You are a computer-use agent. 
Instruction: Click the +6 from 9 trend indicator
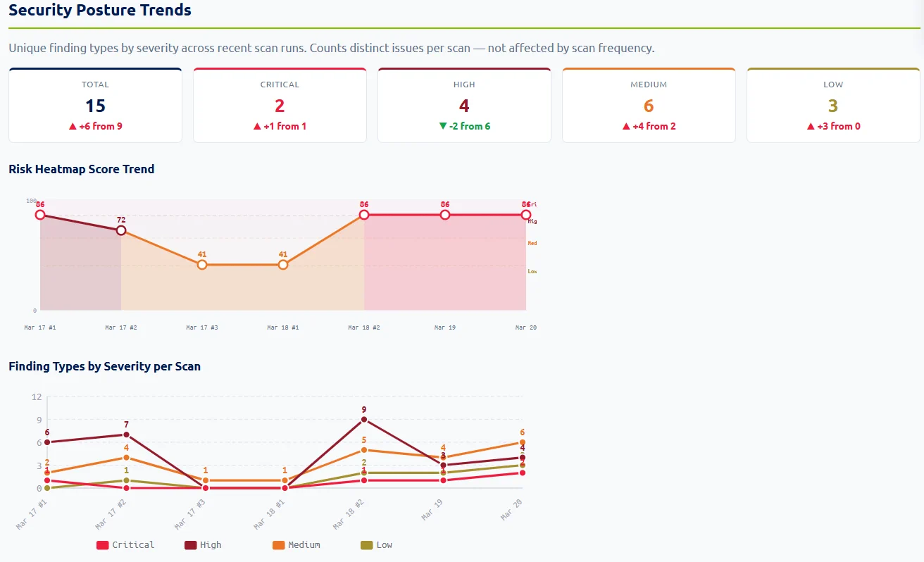point(95,126)
